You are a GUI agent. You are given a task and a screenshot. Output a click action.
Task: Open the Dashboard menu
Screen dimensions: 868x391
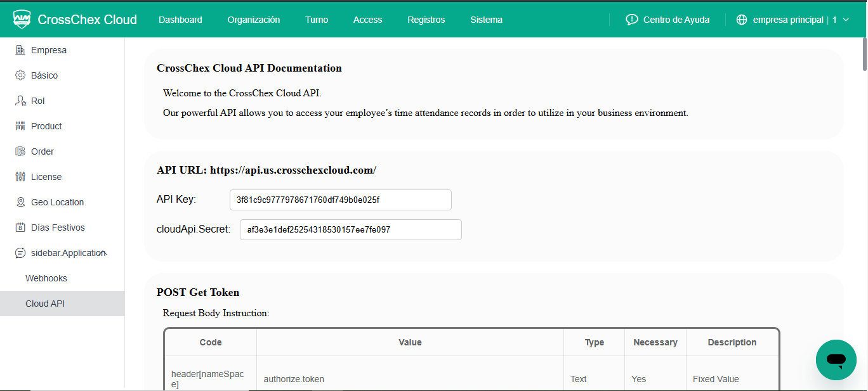180,20
